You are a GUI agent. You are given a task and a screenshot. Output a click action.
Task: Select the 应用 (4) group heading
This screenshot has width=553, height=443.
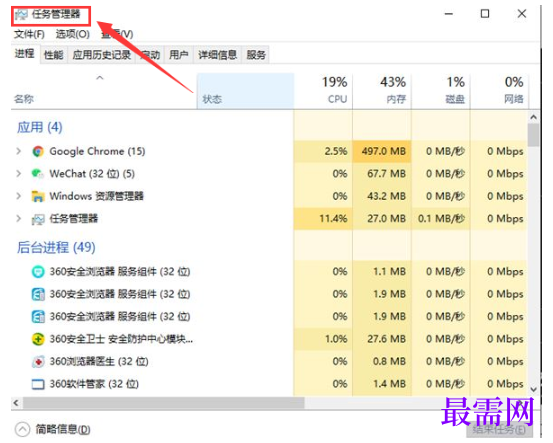[x=40, y=127]
